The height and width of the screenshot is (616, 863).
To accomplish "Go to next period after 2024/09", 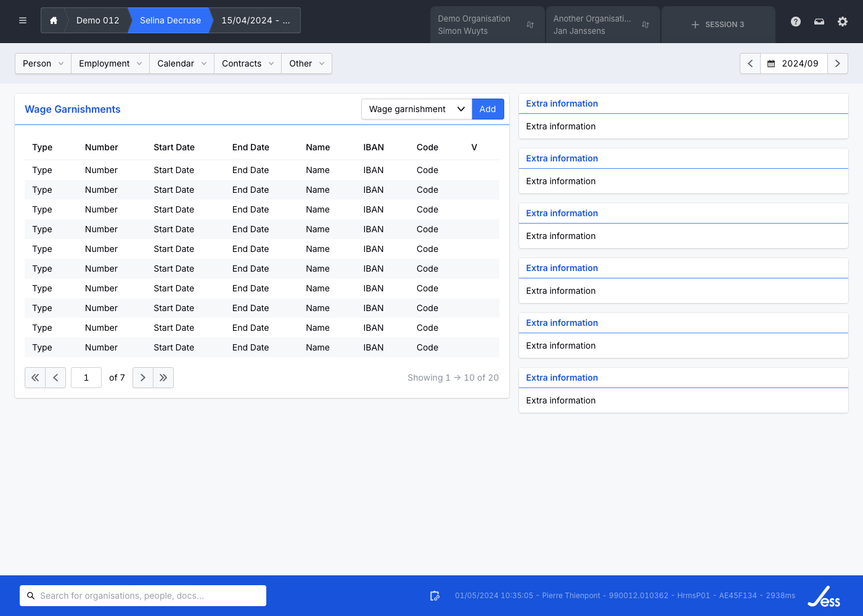I will pos(837,63).
